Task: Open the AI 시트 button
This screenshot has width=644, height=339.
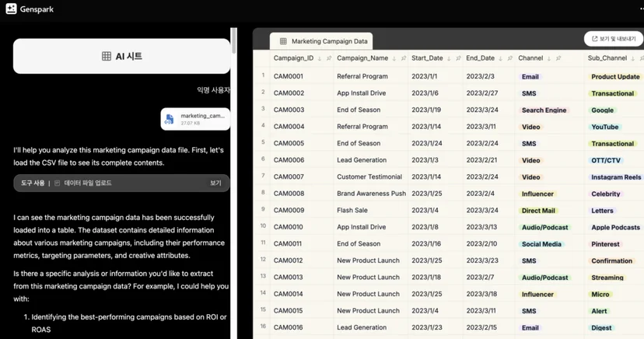Action: (121, 56)
